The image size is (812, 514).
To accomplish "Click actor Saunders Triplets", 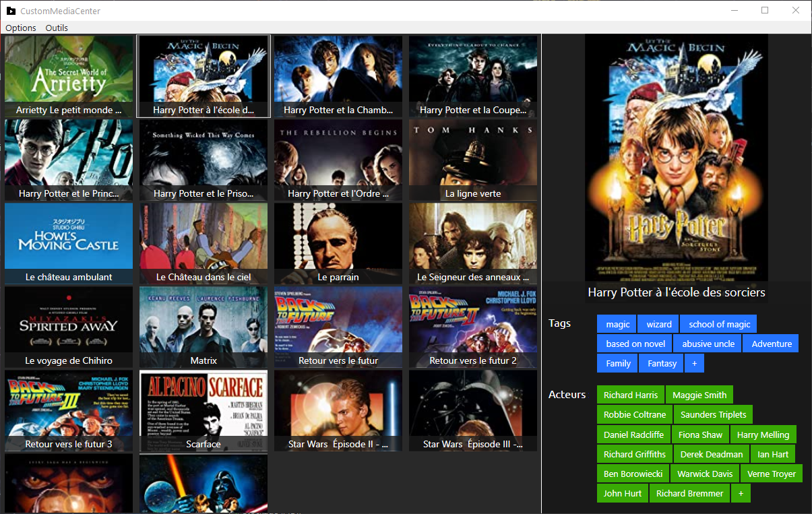I will (x=714, y=414).
